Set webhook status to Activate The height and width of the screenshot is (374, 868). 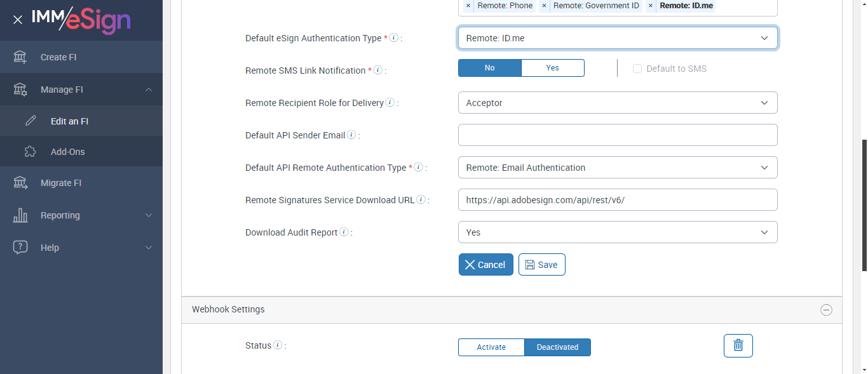(491, 347)
